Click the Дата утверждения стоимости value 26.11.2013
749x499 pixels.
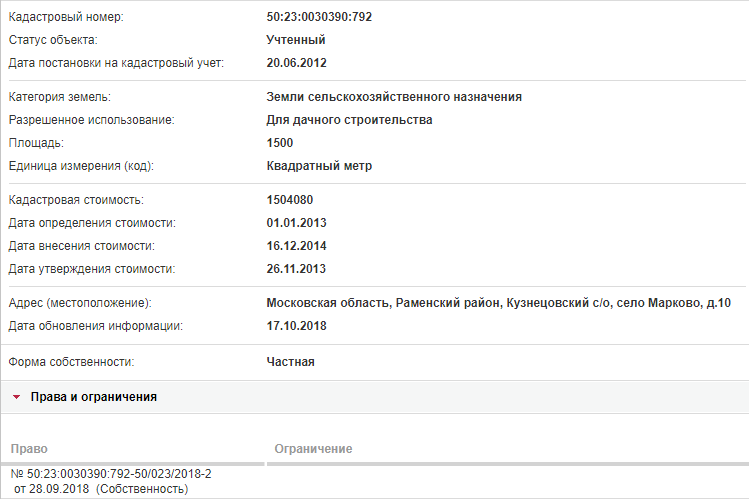tap(296, 268)
